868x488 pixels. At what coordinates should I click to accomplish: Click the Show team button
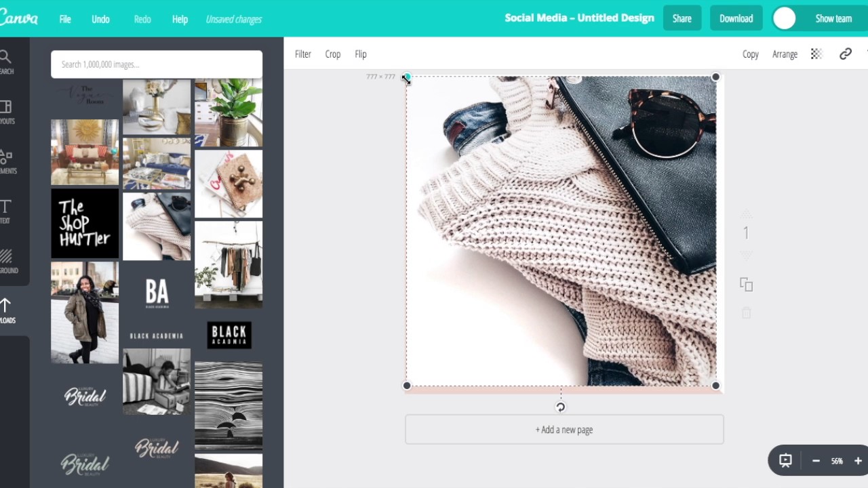833,18
